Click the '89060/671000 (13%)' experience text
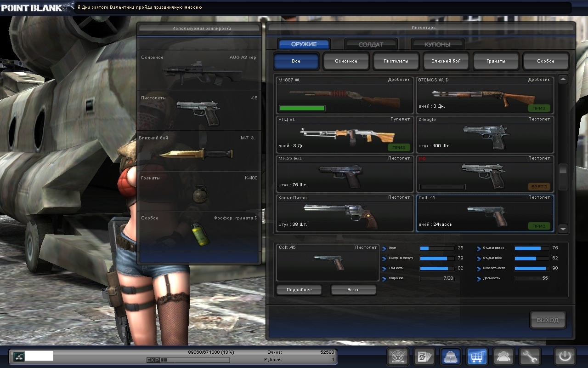The height and width of the screenshot is (368, 588). coord(211,352)
